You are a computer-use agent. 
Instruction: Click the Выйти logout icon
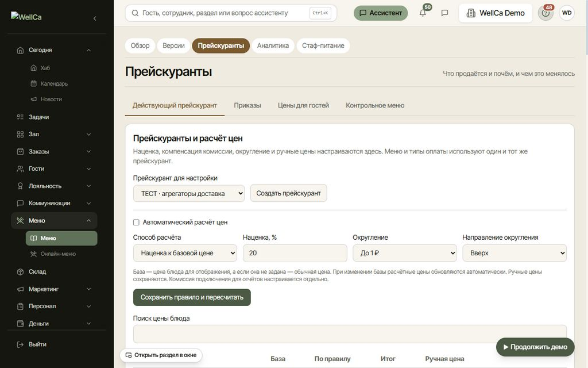(x=20, y=344)
